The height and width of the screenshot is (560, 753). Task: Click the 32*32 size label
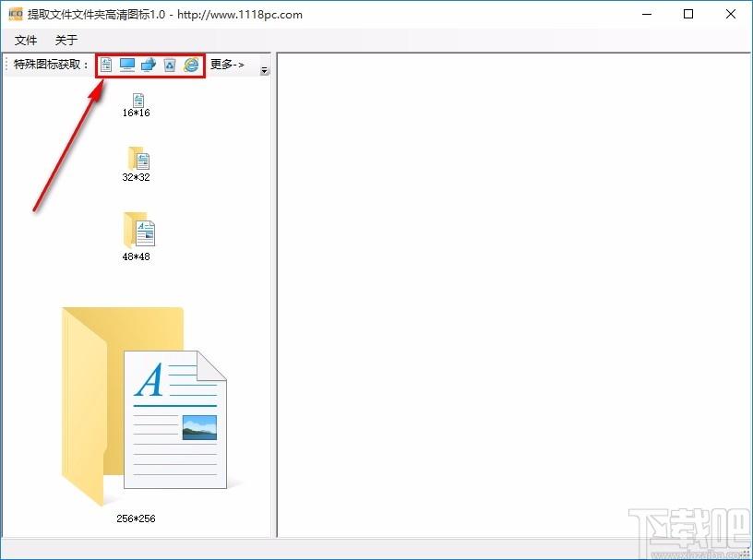(x=136, y=177)
